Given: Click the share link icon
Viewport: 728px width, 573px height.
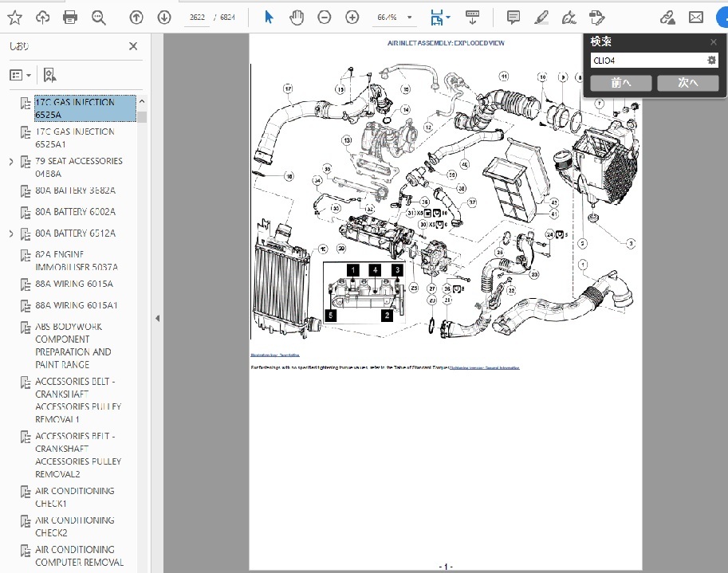Looking at the screenshot, I should 667,18.
